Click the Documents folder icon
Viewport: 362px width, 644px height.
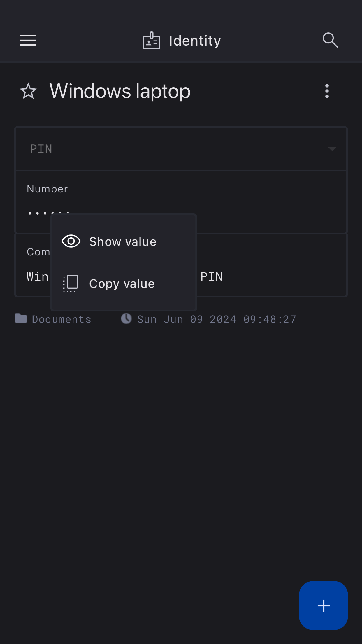[x=21, y=318]
